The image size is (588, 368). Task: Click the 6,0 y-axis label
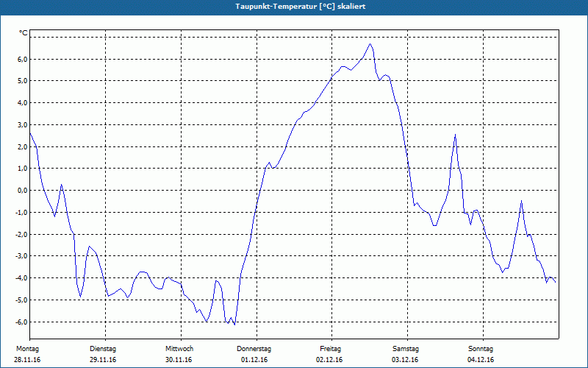[22, 60]
